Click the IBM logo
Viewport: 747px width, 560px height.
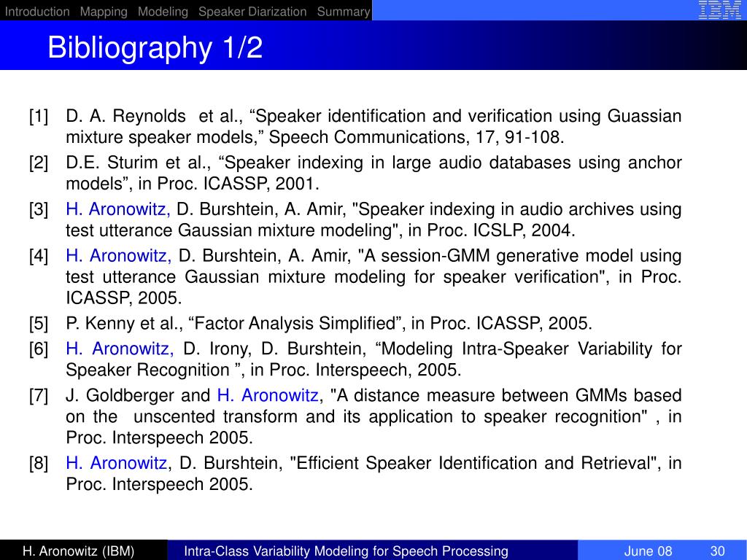tap(719, 10)
